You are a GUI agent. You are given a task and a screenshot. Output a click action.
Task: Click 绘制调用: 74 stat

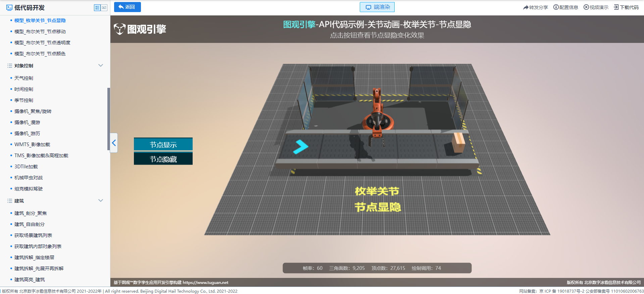(426, 268)
